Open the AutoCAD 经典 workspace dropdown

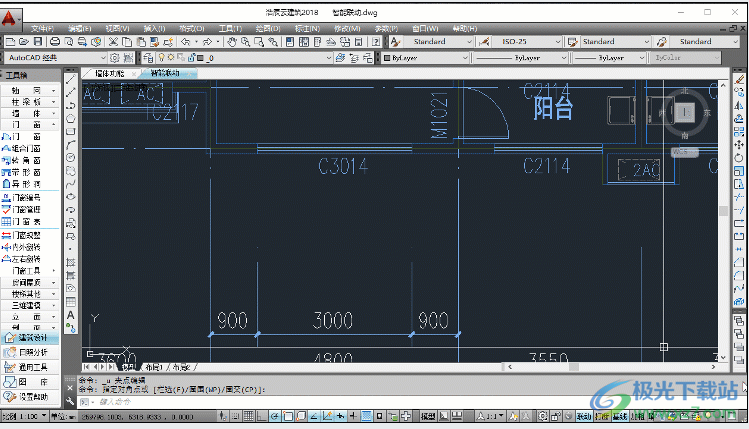point(56,58)
